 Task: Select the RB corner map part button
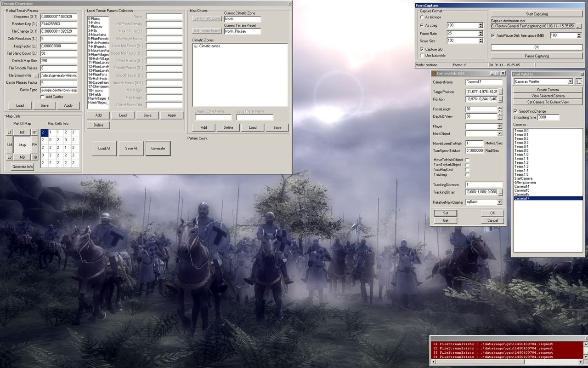pyautogui.click(x=34, y=157)
